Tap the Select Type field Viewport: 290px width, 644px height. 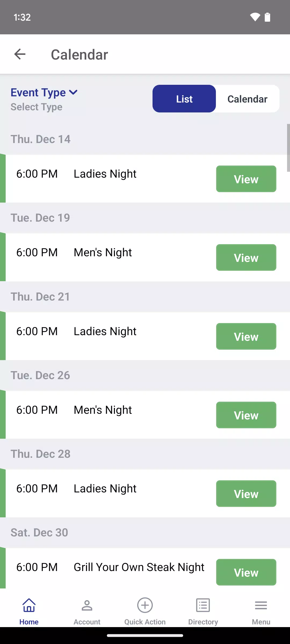(37, 107)
